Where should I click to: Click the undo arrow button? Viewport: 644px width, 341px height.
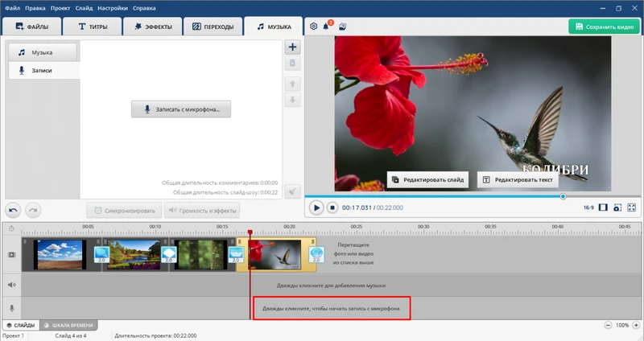(14, 210)
